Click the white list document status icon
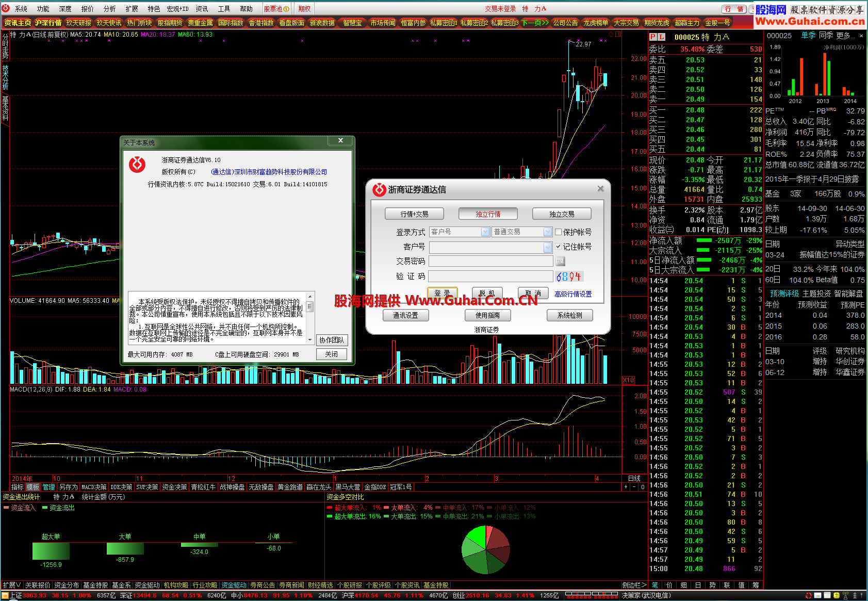This screenshot has height=601, width=868. [x=827, y=595]
